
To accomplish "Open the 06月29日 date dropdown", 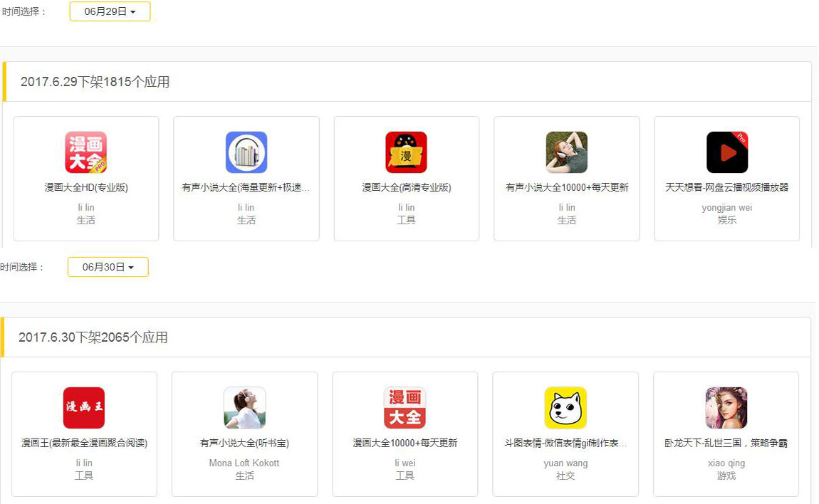I will click(110, 11).
